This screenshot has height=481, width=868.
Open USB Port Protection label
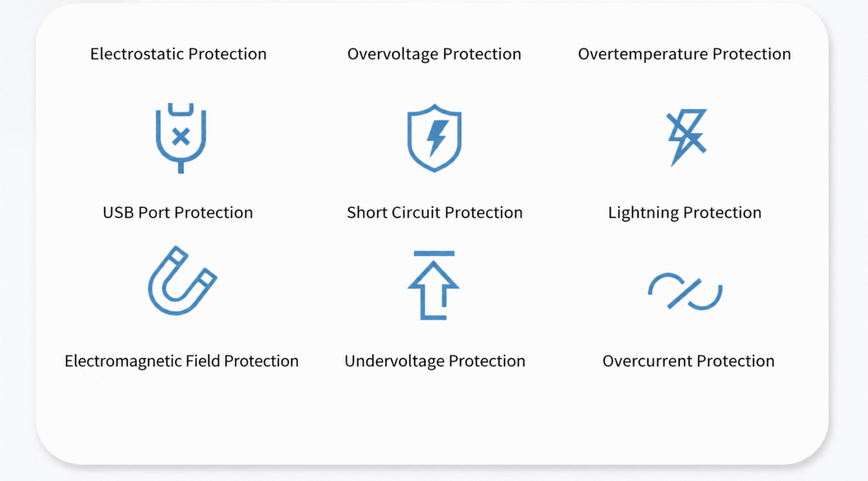[178, 213]
